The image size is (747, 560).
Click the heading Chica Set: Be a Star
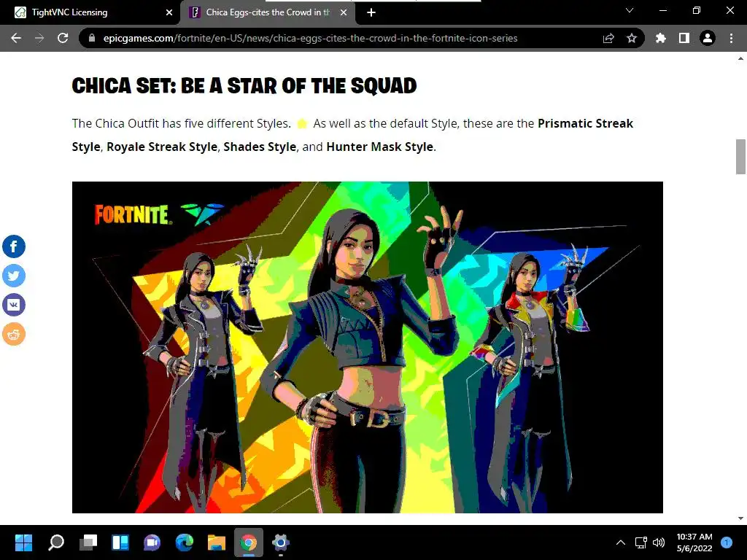(244, 86)
